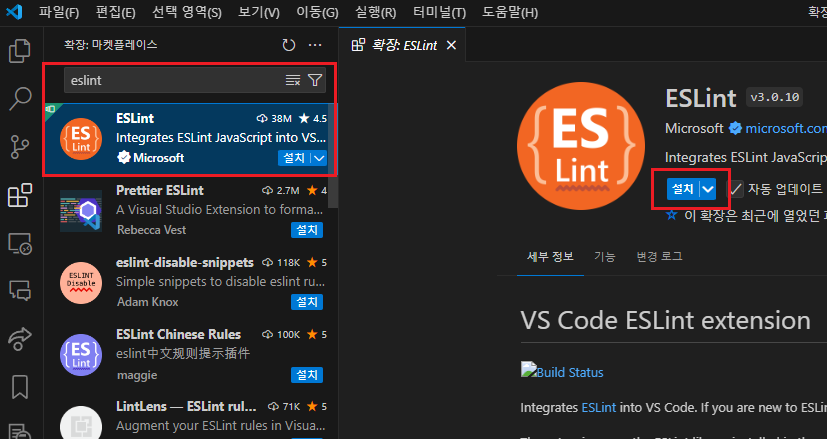Open the 보기(V) menu
Viewport: 827px width, 439px height.
click(x=258, y=12)
